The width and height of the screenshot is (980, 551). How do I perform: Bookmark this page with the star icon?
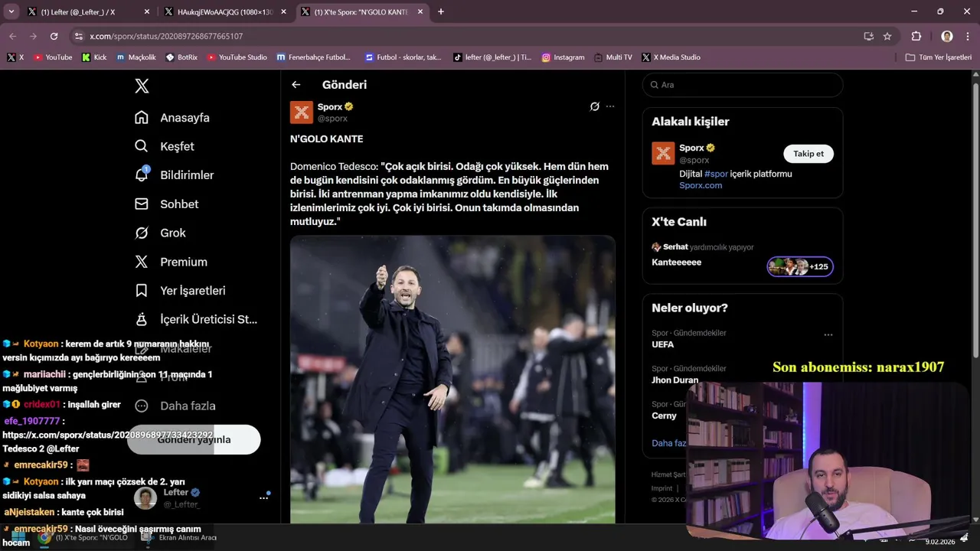point(887,36)
